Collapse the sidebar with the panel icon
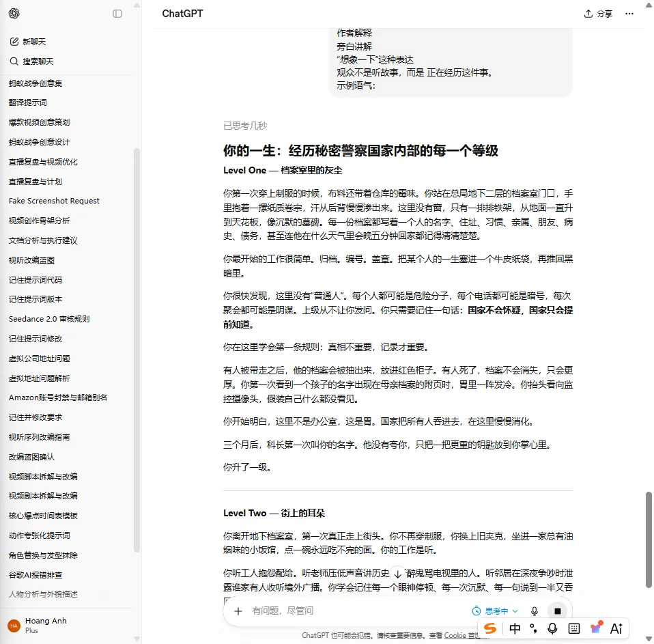Viewport: 654px width, 644px height. (117, 14)
